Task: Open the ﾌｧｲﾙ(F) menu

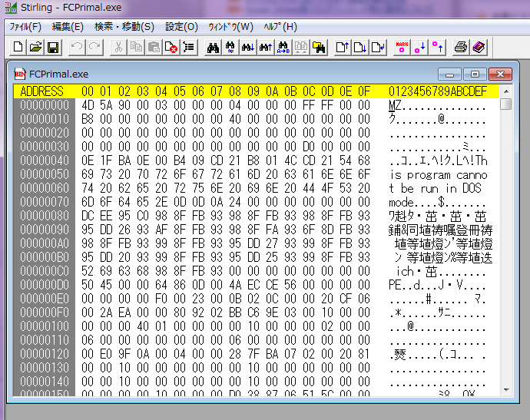Action: [x=25, y=27]
